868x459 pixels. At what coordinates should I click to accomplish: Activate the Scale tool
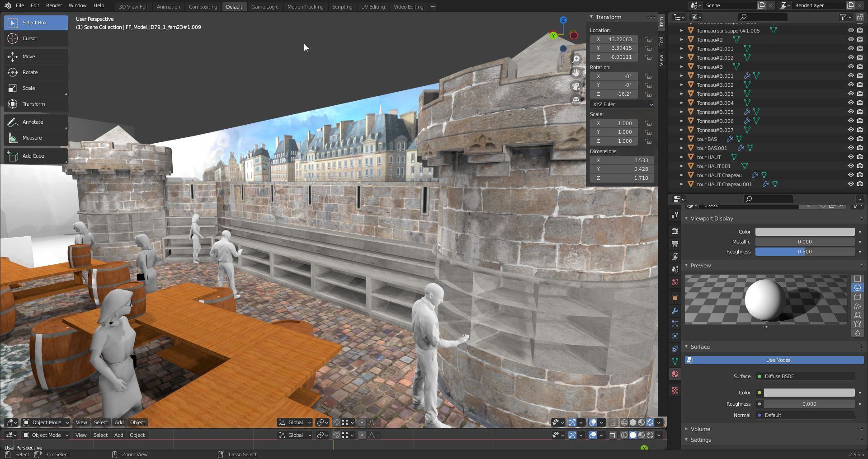coord(36,88)
